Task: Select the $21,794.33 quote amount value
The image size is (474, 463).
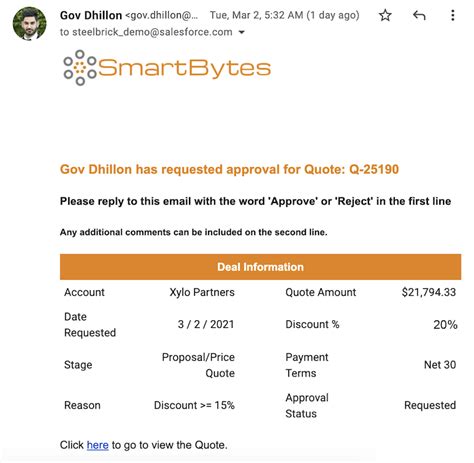Action: click(x=429, y=292)
